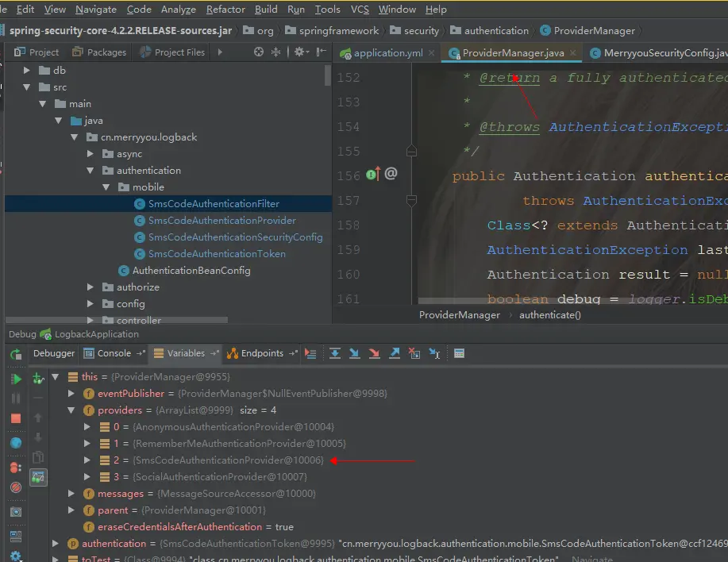728x562 pixels.
Task: Expand the authorize package
Action: pos(90,287)
